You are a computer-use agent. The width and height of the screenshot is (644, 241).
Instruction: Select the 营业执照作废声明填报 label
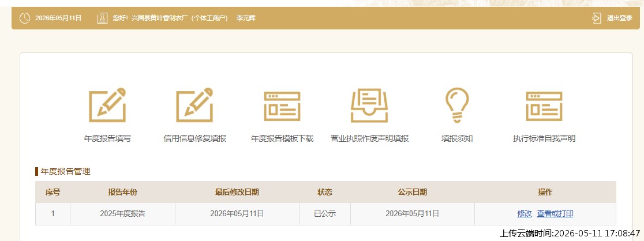tap(370, 138)
